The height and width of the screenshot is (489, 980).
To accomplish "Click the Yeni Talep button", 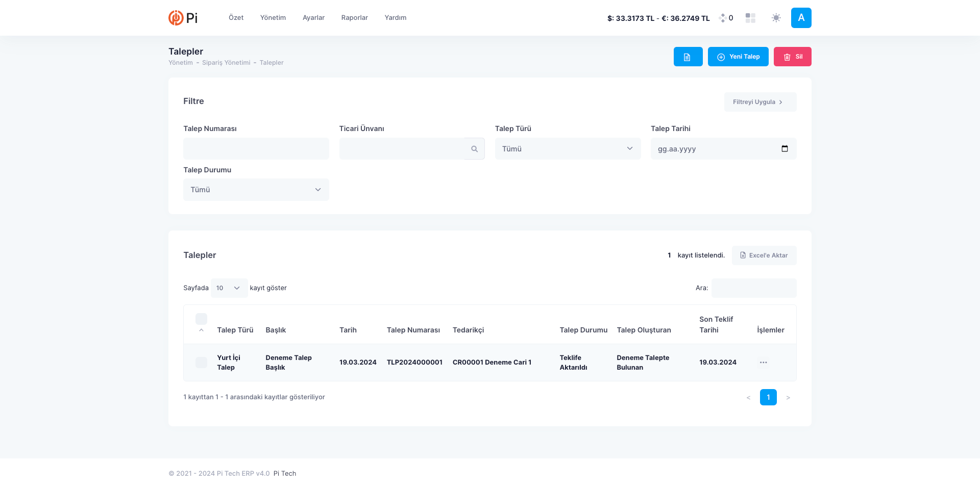I will [x=738, y=57].
